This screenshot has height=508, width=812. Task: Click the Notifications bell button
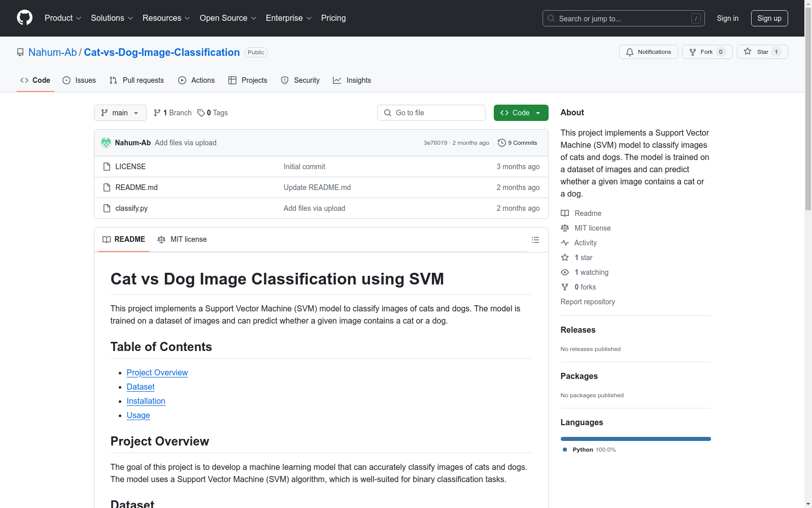tap(648, 52)
